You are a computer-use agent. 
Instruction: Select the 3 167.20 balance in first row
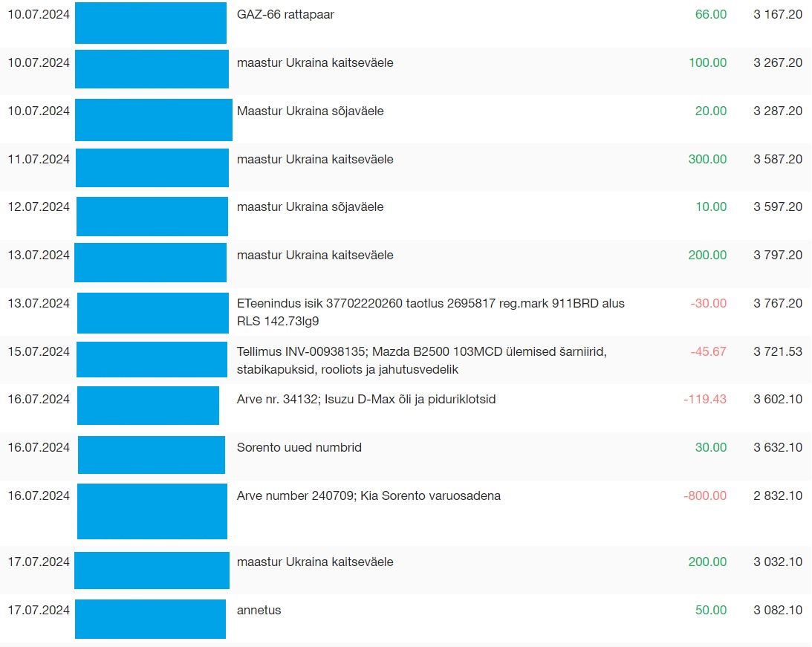pyautogui.click(x=777, y=15)
